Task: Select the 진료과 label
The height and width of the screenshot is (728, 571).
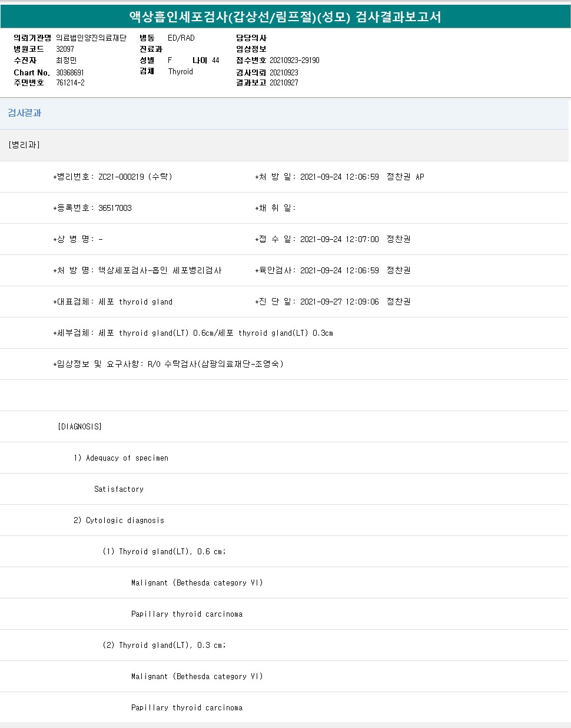Action: point(151,49)
